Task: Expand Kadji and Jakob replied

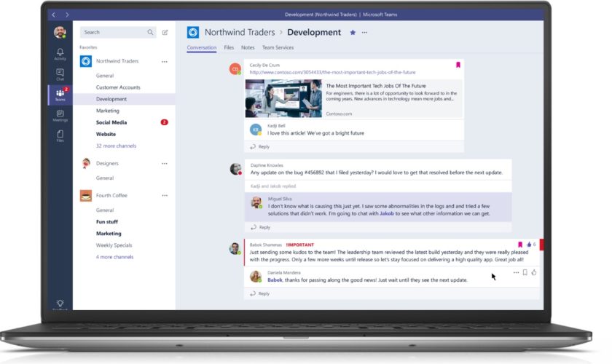Action: pyautogui.click(x=272, y=186)
